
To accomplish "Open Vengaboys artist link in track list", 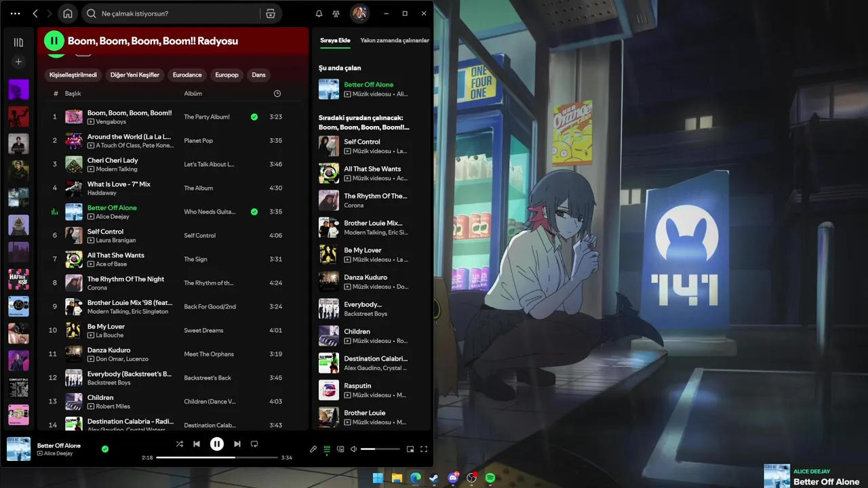I will pos(111,121).
